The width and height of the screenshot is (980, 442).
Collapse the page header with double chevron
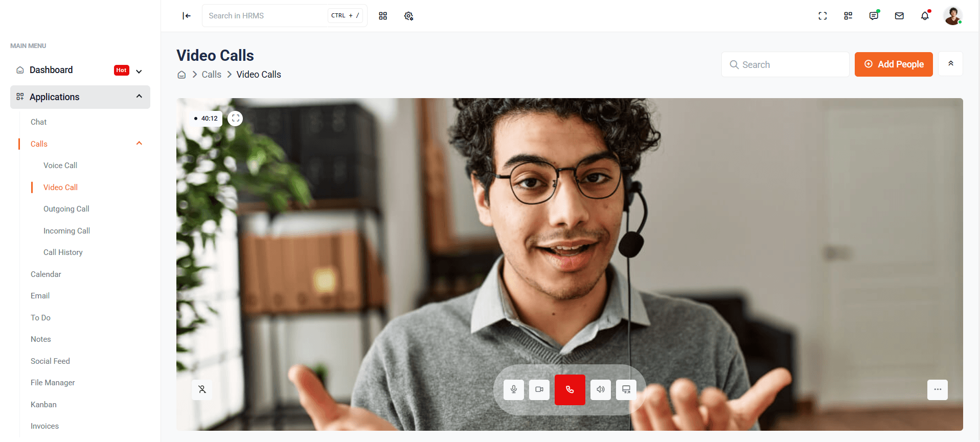tap(951, 64)
